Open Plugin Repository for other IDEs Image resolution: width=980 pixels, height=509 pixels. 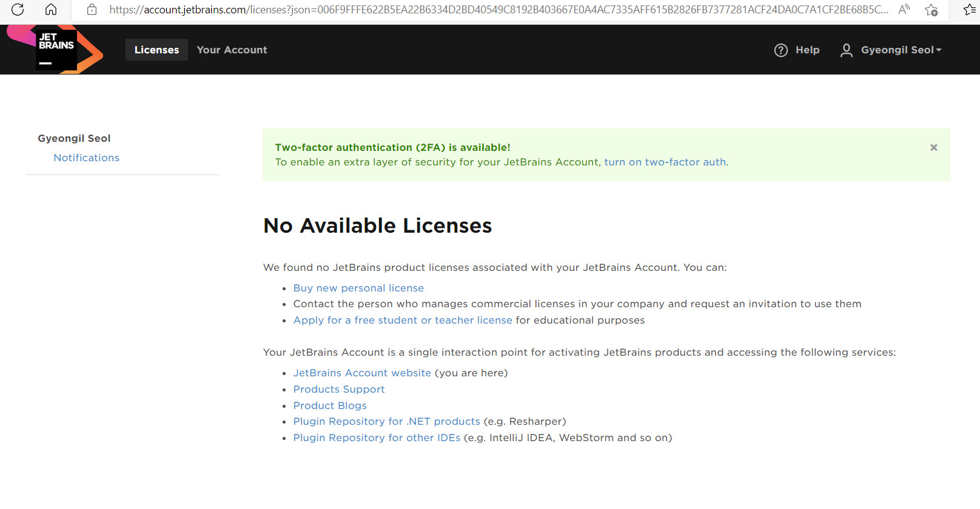pyautogui.click(x=377, y=437)
